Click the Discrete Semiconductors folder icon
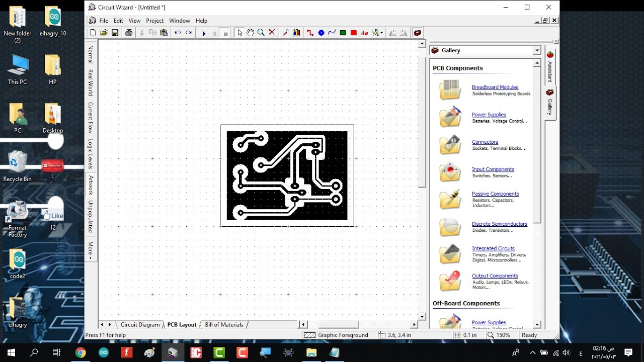 point(450,227)
